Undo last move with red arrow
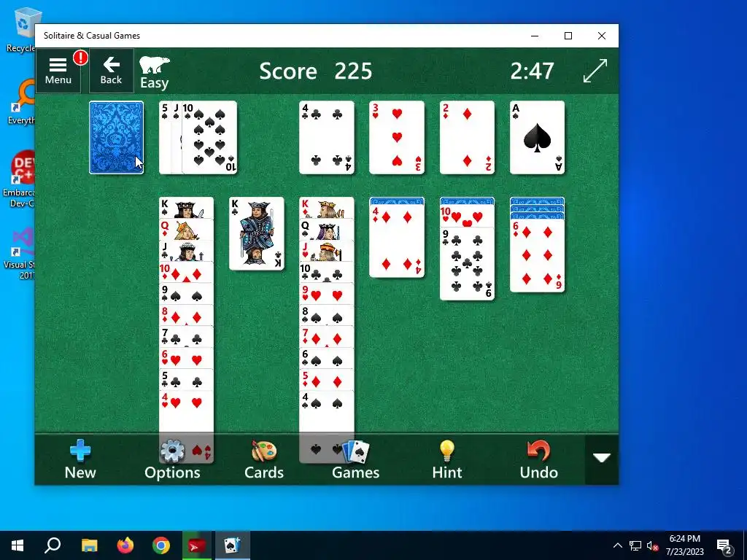 539,459
